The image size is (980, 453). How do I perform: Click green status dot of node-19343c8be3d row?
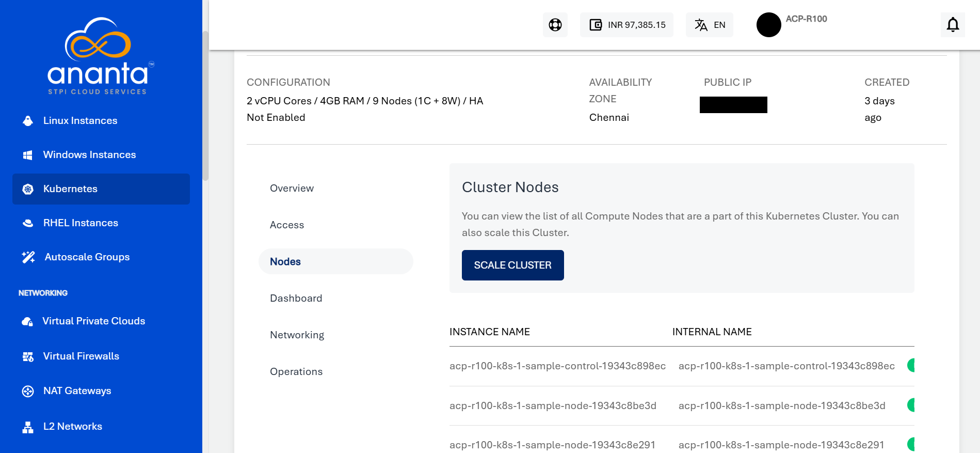[911, 405]
